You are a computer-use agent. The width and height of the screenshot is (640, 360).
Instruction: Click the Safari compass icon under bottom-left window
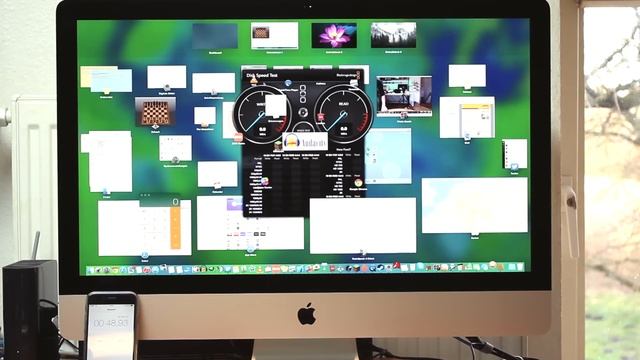(144, 256)
